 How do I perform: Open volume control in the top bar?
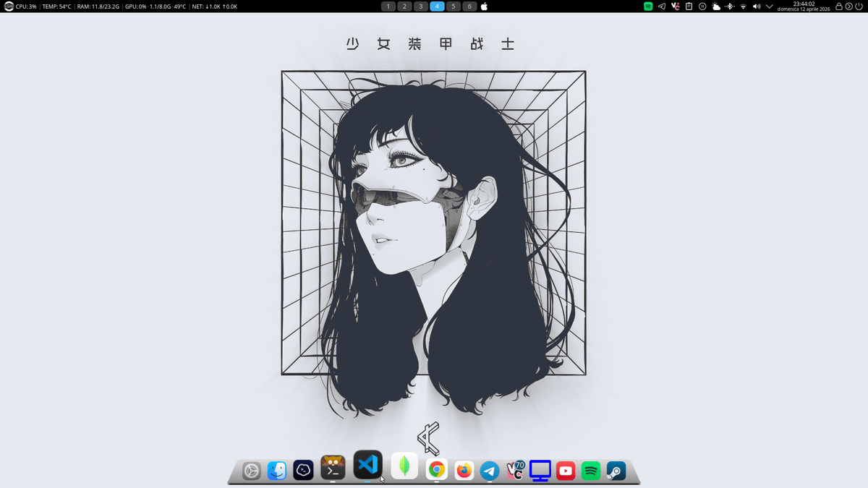pyautogui.click(x=757, y=7)
